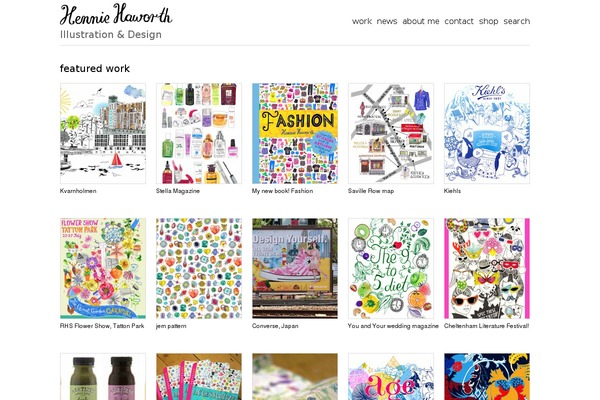Open the RHS Flower Show poster thumbnail
This screenshot has height=400, width=600.
103,269
